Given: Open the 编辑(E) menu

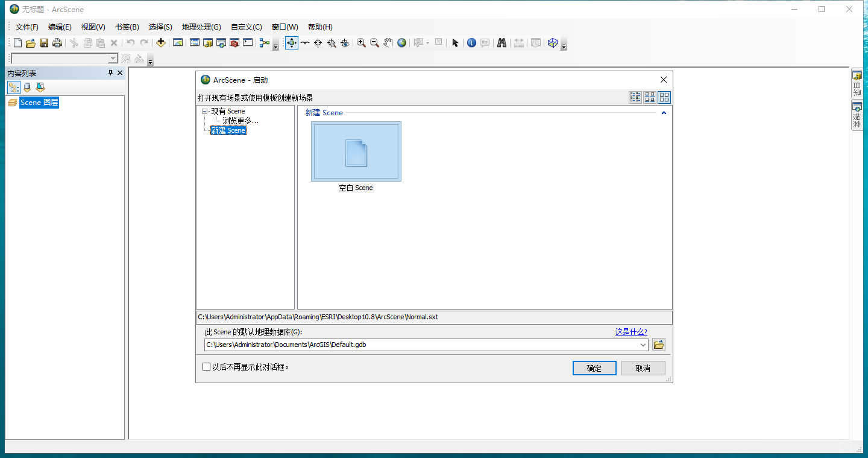Looking at the screenshot, I should pos(60,27).
